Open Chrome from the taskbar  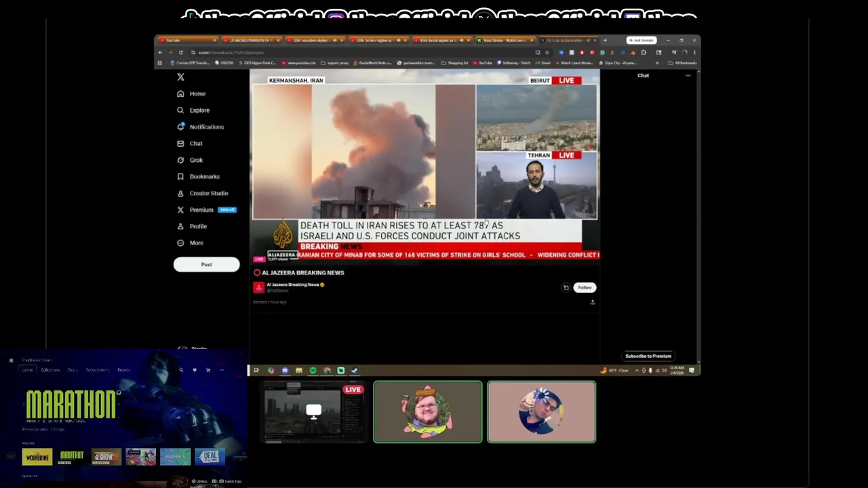point(327,370)
